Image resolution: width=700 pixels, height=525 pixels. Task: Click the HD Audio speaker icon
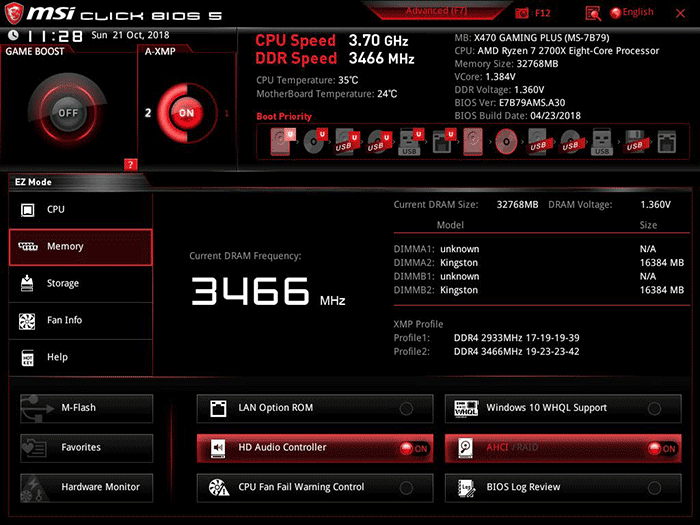click(218, 448)
